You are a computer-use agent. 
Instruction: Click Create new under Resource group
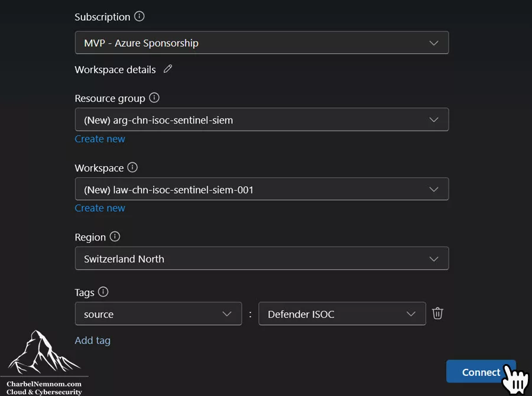(100, 139)
